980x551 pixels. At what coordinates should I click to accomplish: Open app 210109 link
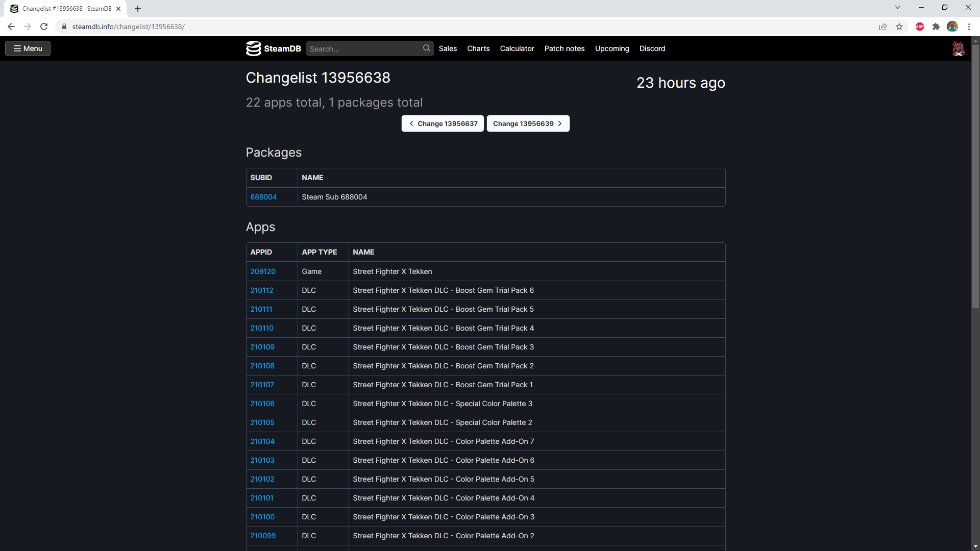click(262, 347)
